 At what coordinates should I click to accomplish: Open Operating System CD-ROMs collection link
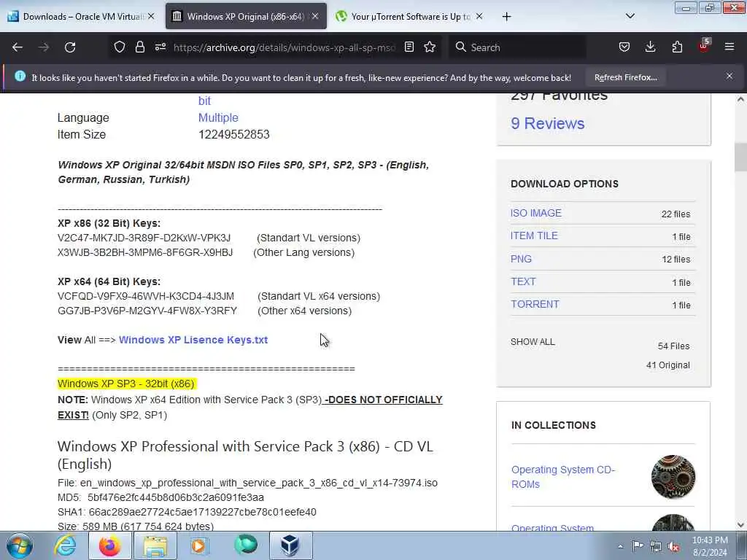(563, 477)
